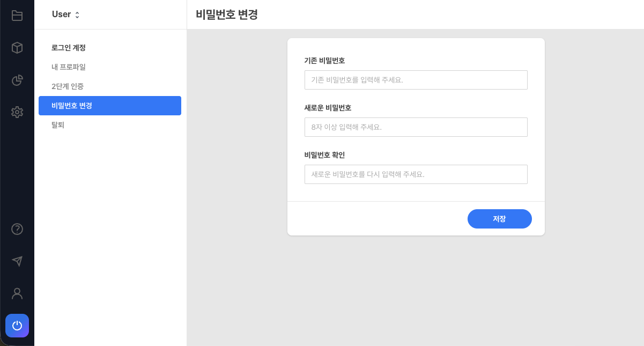
Task: Open the settings gear icon
Action: tap(17, 112)
